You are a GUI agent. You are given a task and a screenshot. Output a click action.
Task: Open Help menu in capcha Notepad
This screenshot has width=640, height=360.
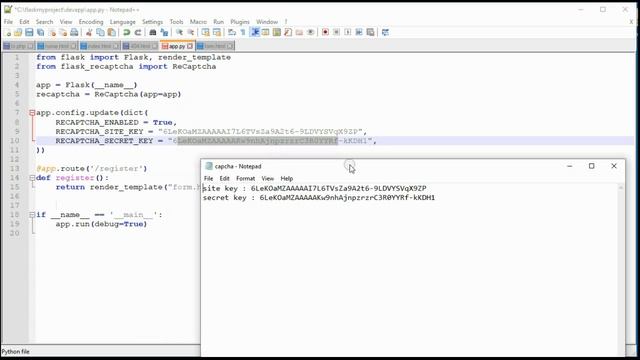pos(287,178)
